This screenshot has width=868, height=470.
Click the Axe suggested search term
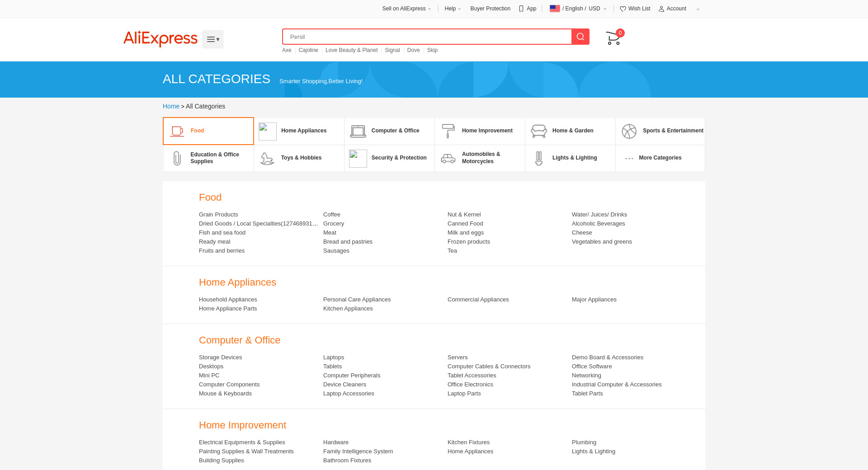pos(287,50)
